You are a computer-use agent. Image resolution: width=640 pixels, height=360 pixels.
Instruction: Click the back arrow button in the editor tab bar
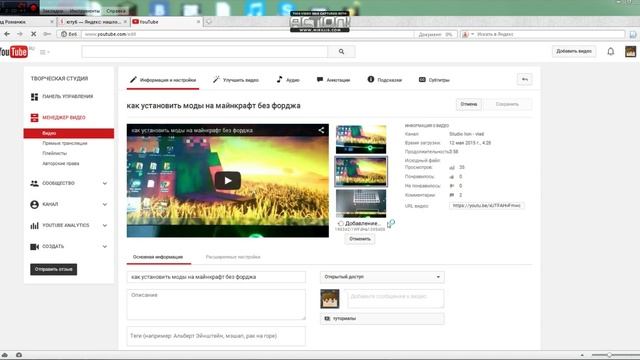[525, 79]
